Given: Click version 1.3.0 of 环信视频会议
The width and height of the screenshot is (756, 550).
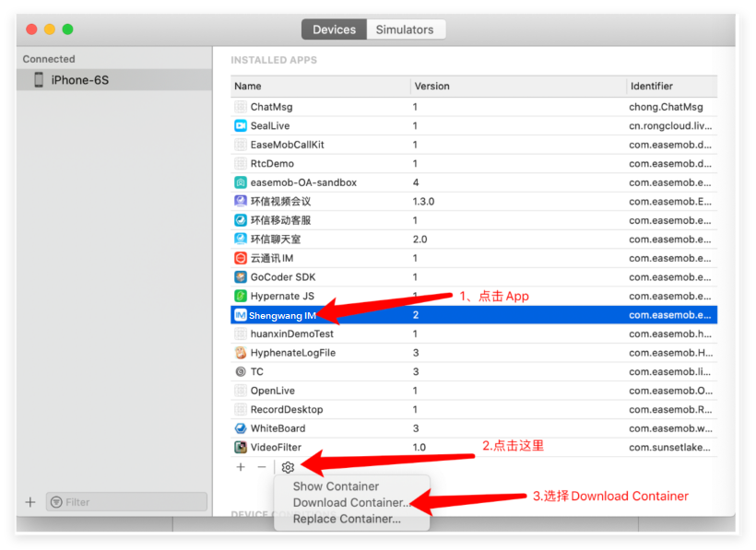Looking at the screenshot, I should point(423,202).
